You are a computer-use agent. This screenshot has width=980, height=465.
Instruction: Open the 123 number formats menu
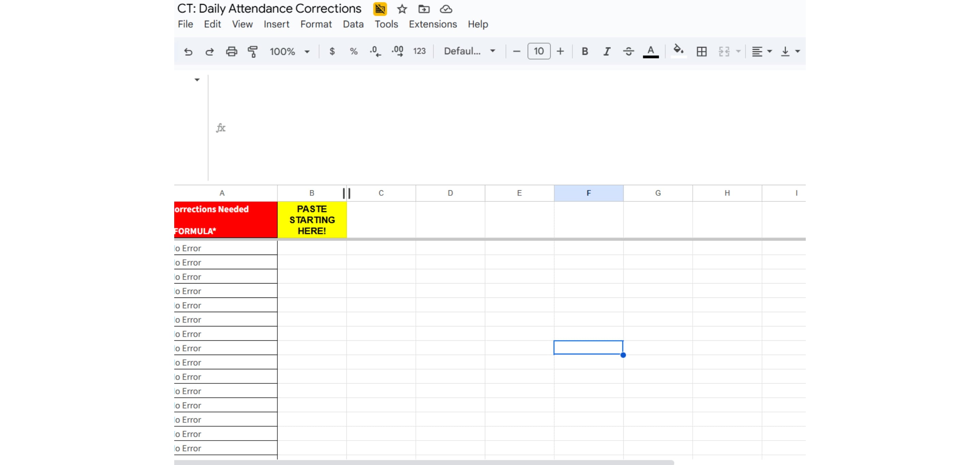419,51
